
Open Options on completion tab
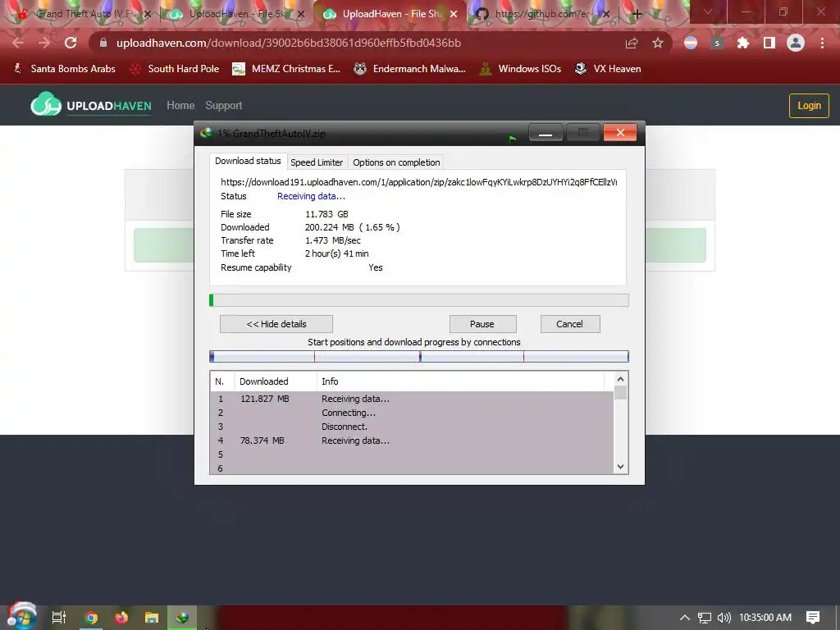pos(396,162)
